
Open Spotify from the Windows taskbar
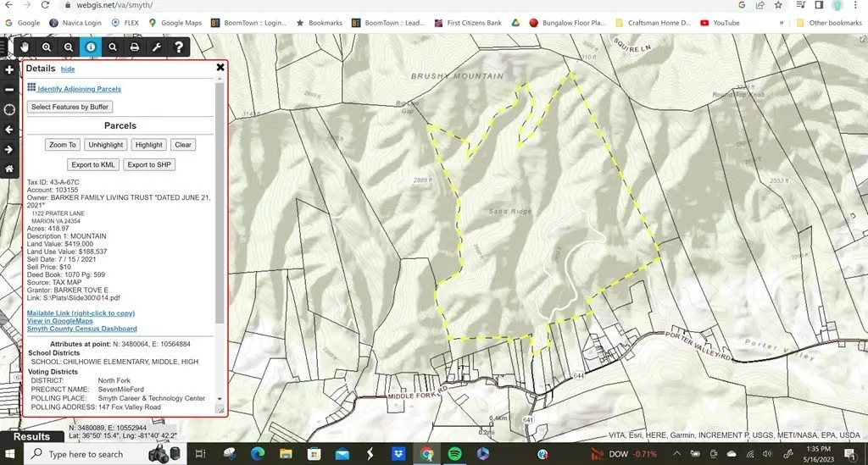tap(454, 455)
